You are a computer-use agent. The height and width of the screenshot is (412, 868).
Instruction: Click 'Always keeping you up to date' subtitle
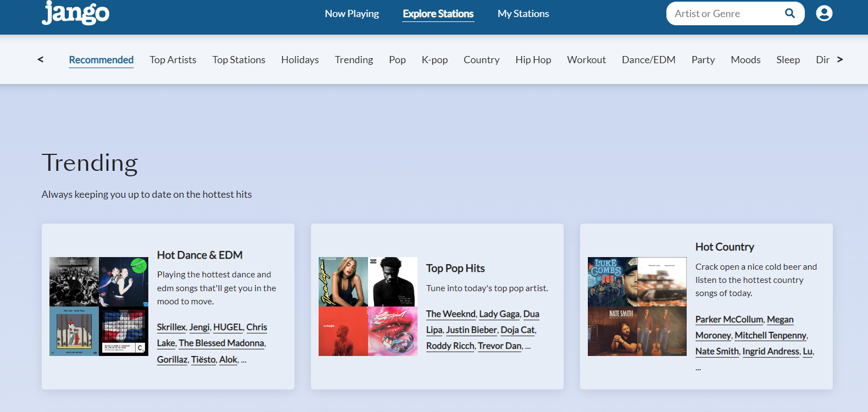point(147,194)
